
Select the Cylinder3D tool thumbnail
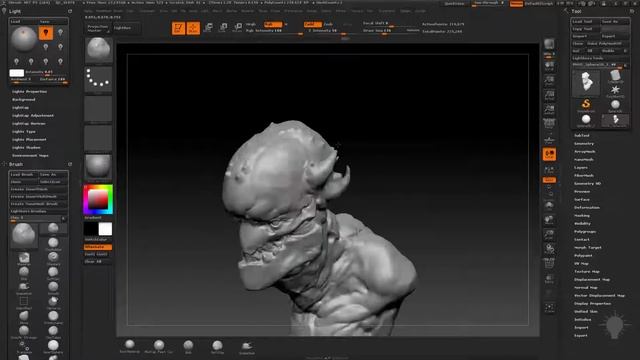coord(616,77)
